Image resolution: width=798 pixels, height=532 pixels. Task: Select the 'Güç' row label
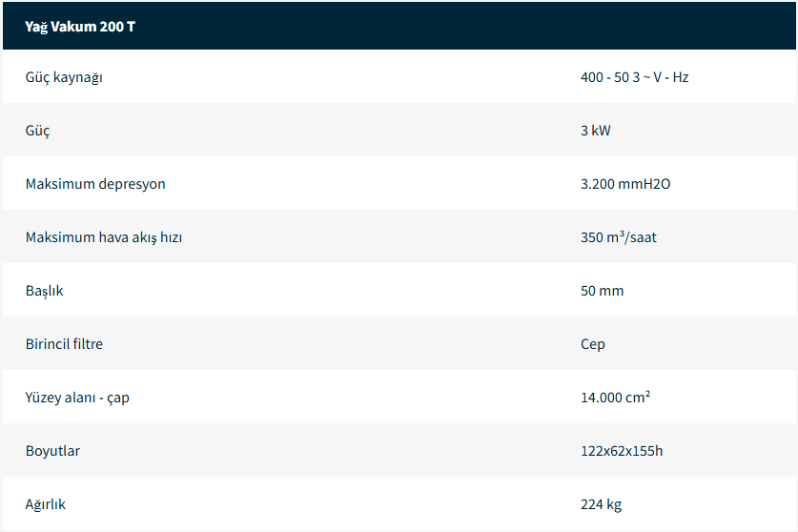pyautogui.click(x=38, y=131)
